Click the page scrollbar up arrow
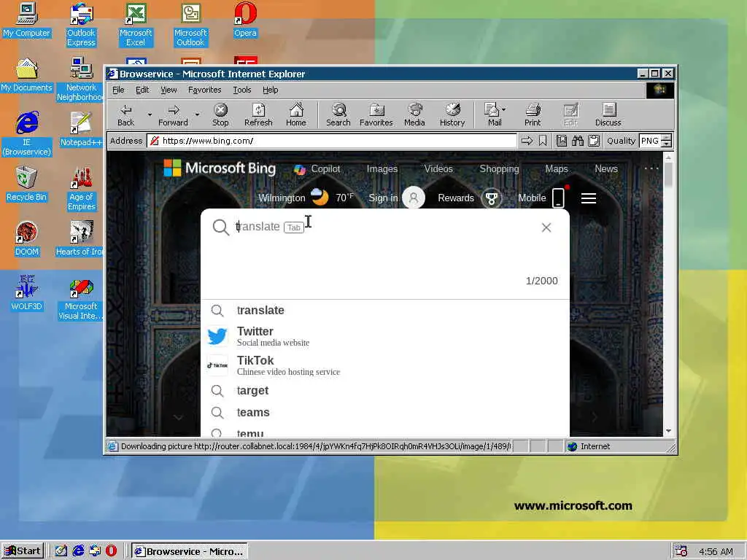Image resolution: width=747 pixels, height=560 pixels. point(668,157)
